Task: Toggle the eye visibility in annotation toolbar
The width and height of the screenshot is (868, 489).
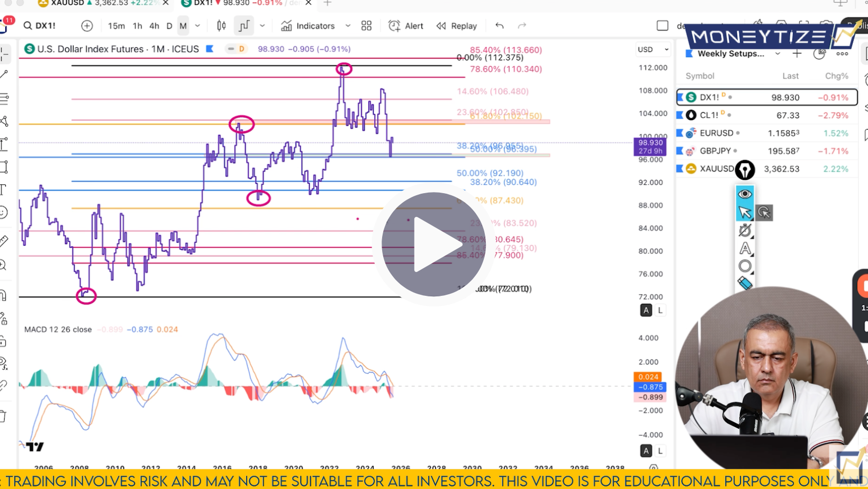Action: click(x=745, y=194)
